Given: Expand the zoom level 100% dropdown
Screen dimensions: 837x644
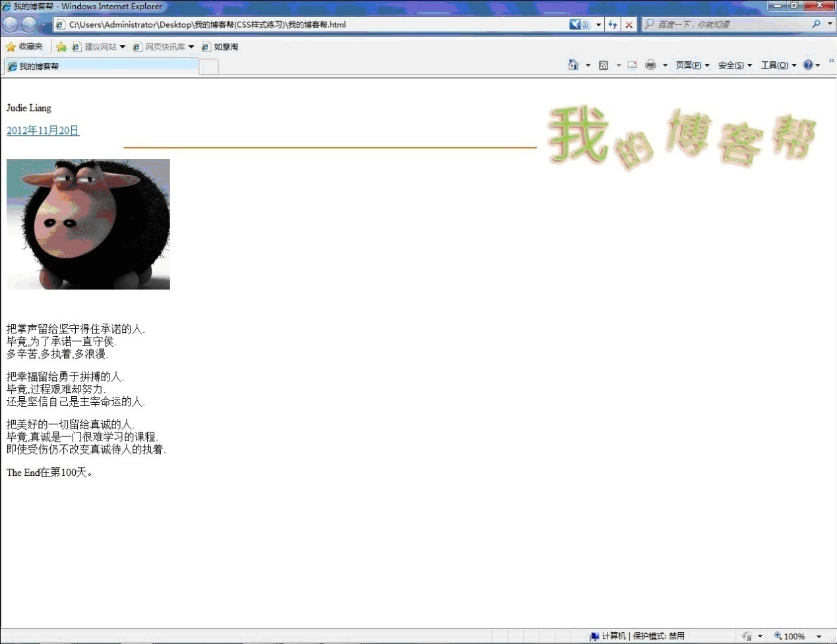Looking at the screenshot, I should pyautogui.click(x=819, y=636).
